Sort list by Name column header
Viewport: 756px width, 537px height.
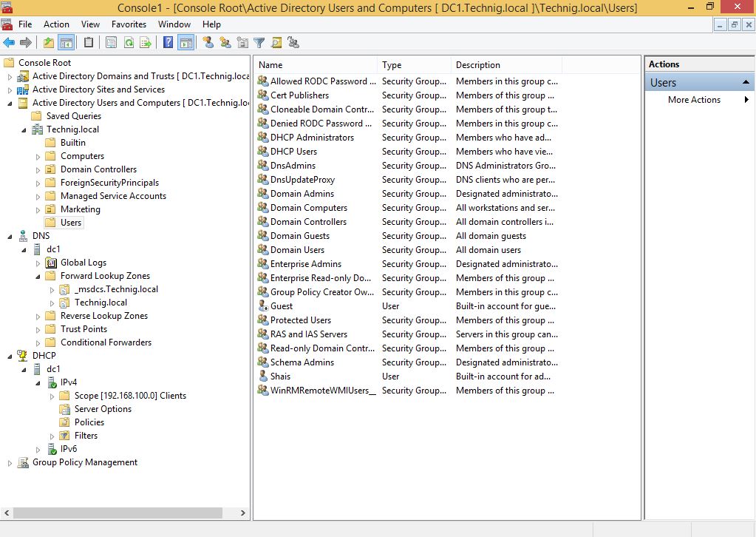[x=316, y=64]
